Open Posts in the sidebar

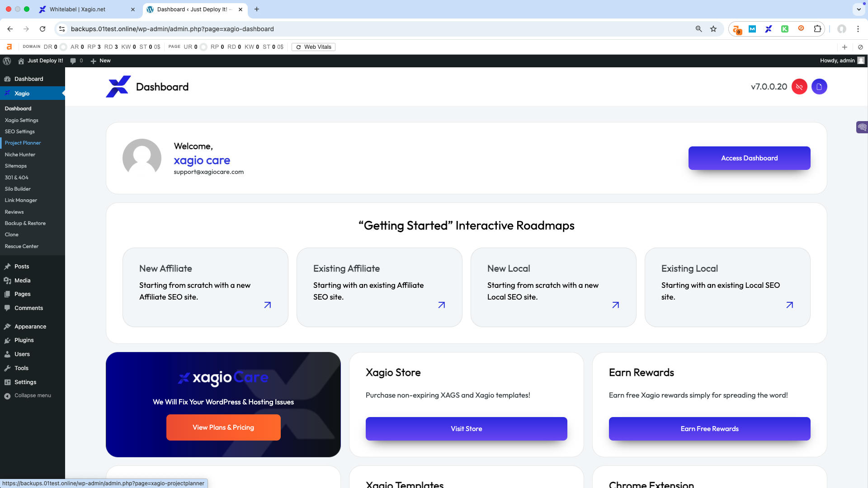point(22,267)
